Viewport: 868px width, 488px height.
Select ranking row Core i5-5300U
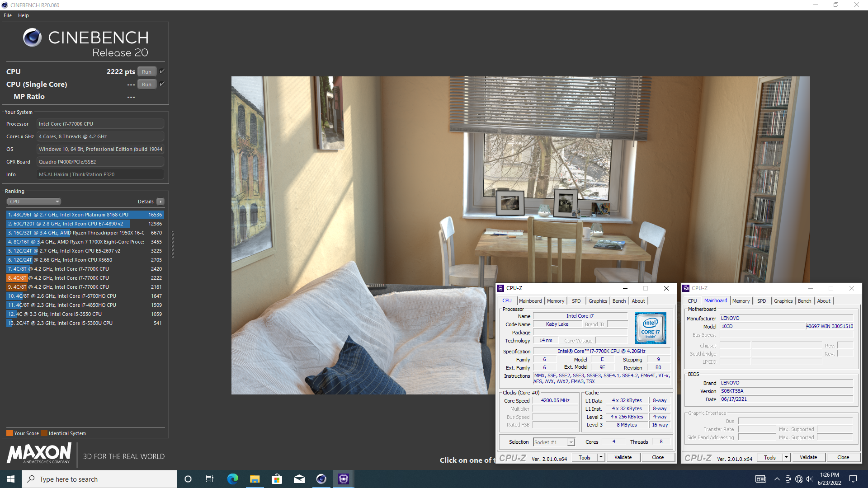click(85, 323)
